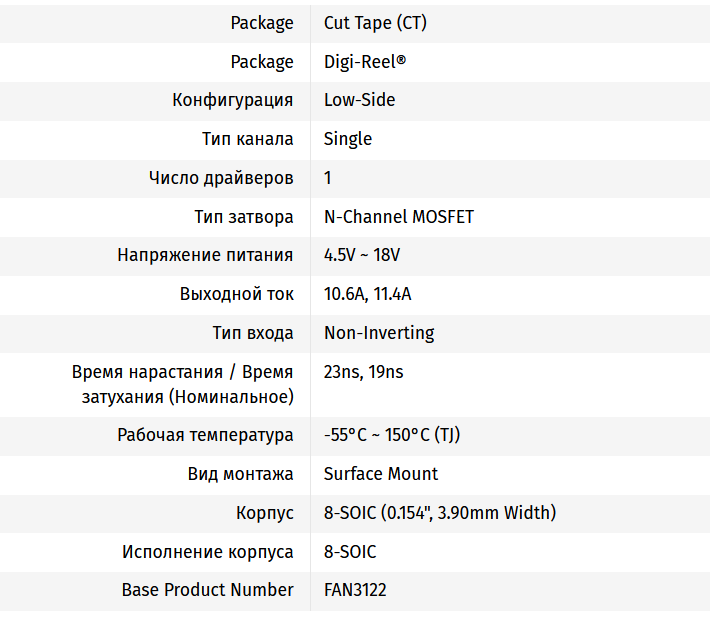Select the -55°C ~ 150°C (TJ) temperature value
This screenshot has width=710, height=619.
(x=391, y=435)
